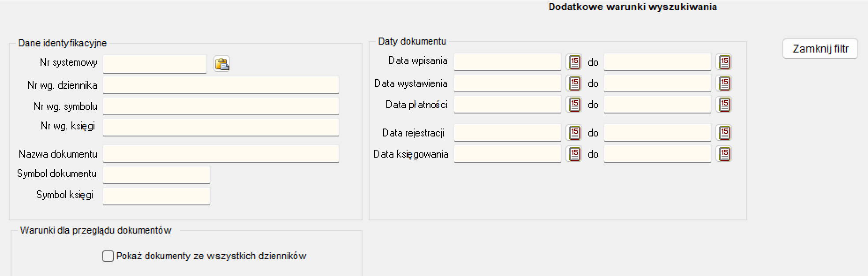Viewport: 868px width, 276px height.
Task: Open calendar for Data wpisania end date
Action: click(724, 62)
